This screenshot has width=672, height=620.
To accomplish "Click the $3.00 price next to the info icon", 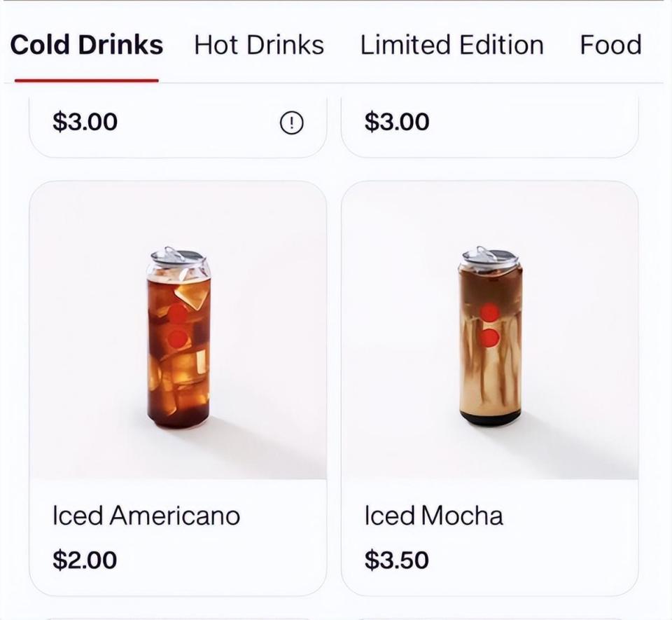I will pyautogui.click(x=85, y=123).
